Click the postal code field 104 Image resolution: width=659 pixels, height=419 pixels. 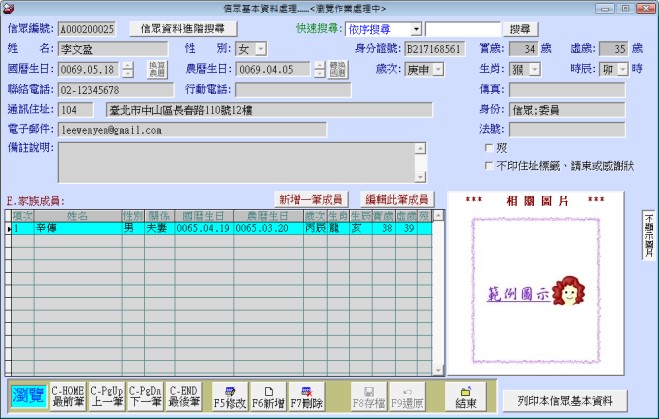[x=75, y=110]
